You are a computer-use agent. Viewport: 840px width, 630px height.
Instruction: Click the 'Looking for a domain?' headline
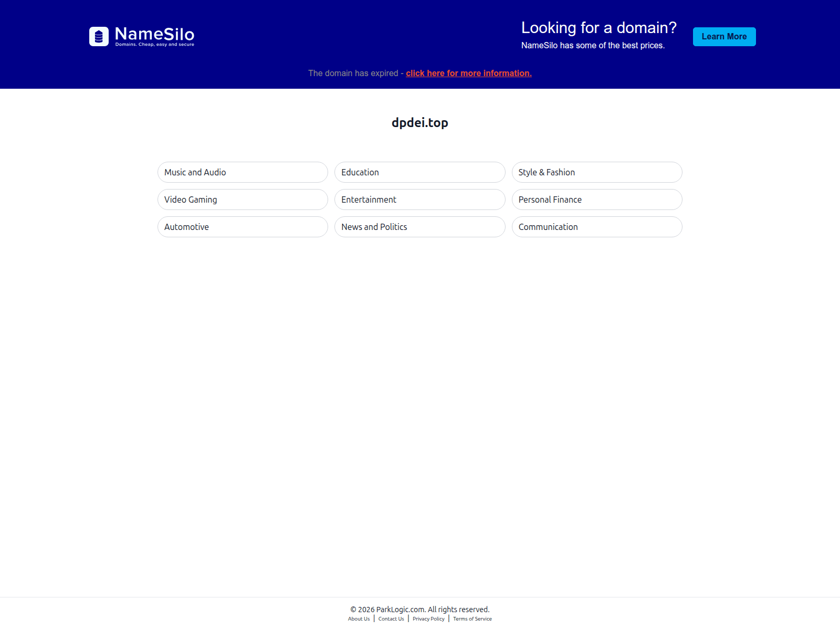(599, 28)
